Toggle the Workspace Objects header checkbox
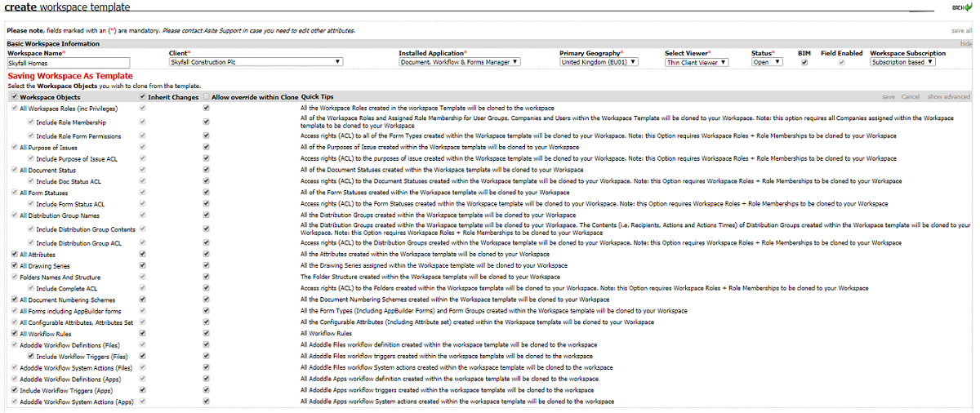Image resolution: width=980 pixels, height=413 pixels. [x=14, y=97]
